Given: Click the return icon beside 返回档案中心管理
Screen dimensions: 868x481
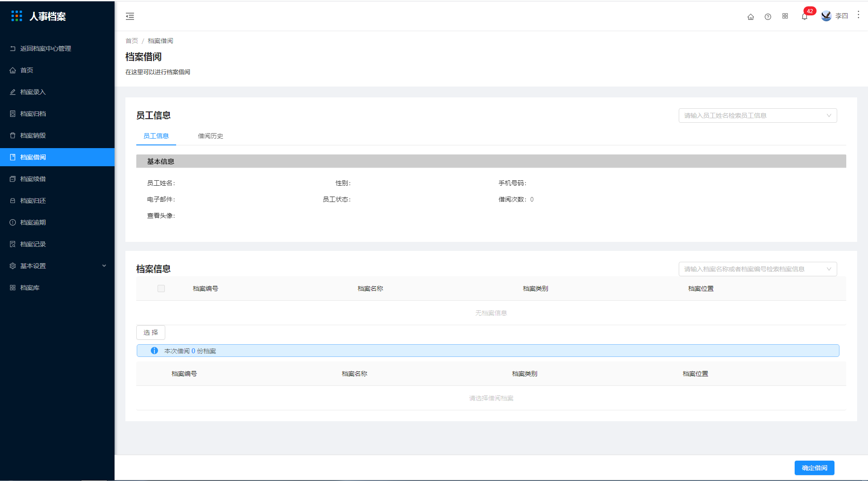Looking at the screenshot, I should [x=13, y=48].
